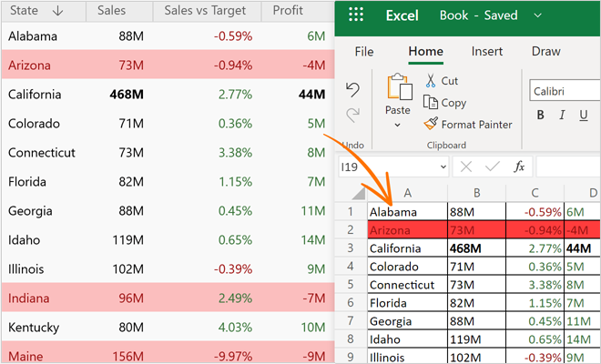The width and height of the screenshot is (601, 364).
Task: Switch to the Insert tab
Action: [488, 52]
